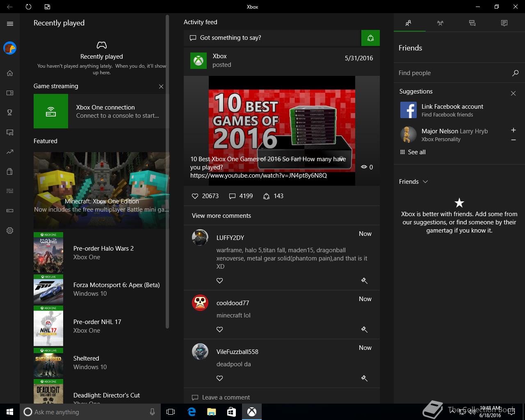
Task: Remove Major Nelson suggestion minus
Action: [x=513, y=140]
